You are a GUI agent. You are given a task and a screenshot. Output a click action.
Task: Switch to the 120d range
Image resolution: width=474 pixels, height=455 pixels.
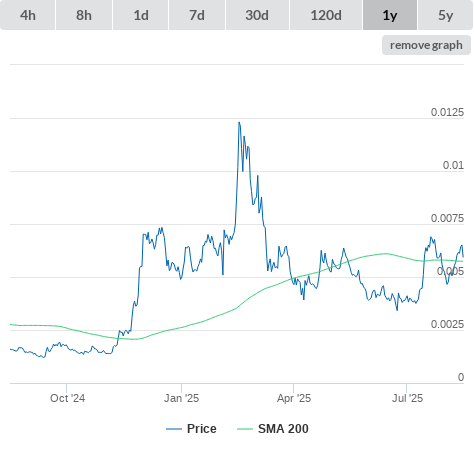pos(326,15)
